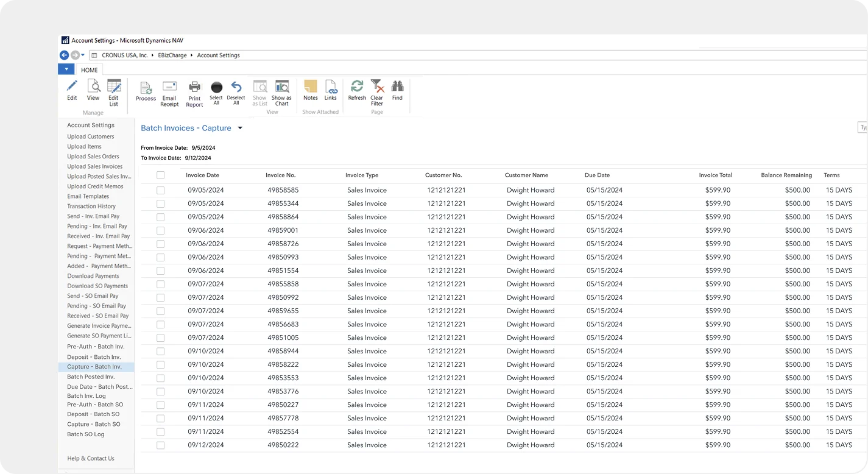
Task: Open Generate Invoice Payme... sidebar entry
Action: point(99,326)
